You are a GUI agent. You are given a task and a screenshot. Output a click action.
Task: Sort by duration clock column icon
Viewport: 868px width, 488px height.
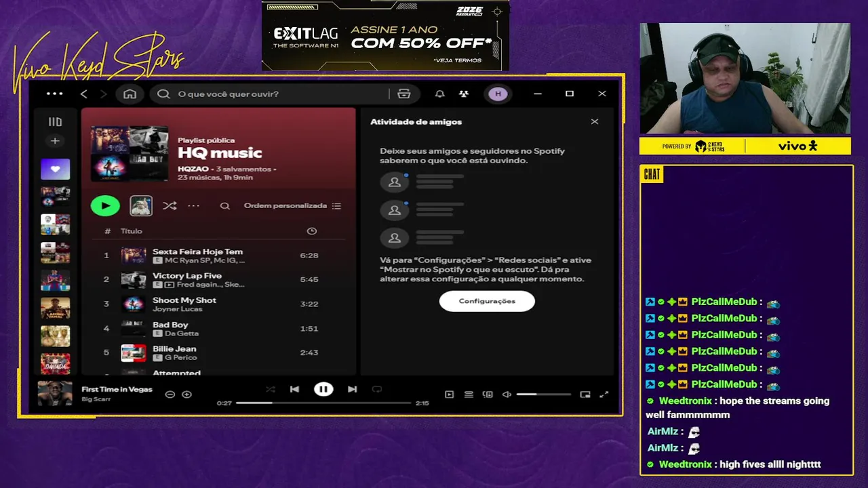(x=312, y=231)
